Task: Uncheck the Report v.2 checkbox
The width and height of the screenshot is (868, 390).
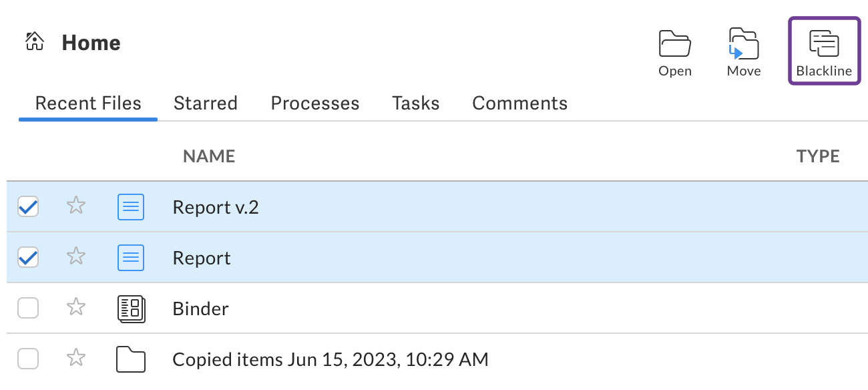Action: point(28,206)
